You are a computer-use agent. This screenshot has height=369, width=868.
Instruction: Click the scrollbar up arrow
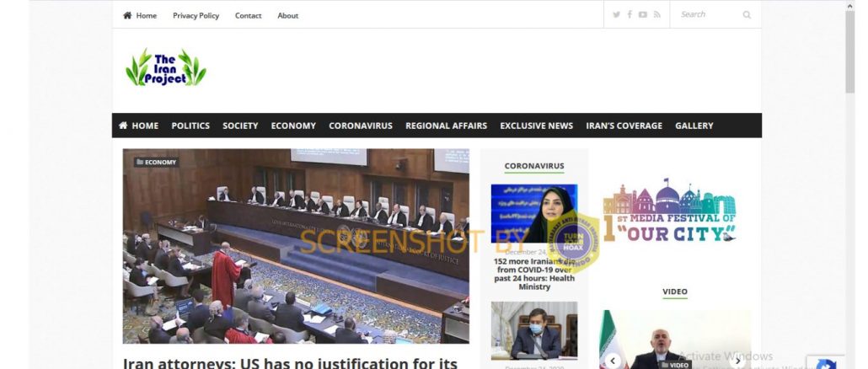pyautogui.click(x=850, y=6)
